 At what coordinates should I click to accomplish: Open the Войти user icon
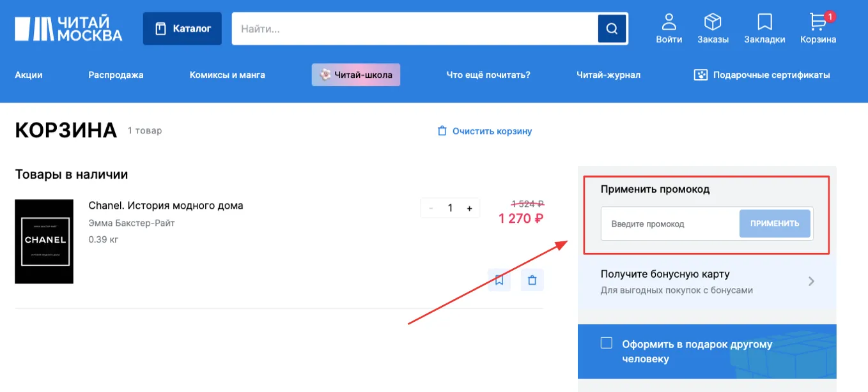pos(669,29)
